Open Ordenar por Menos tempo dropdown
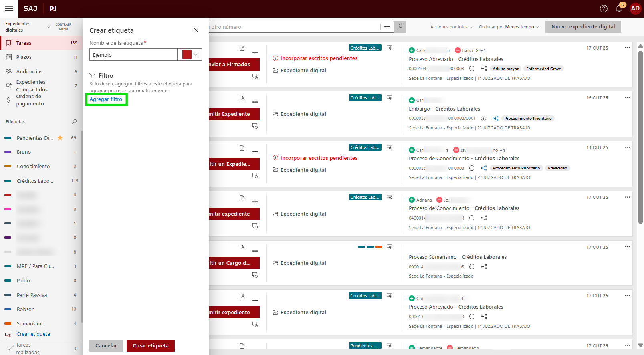The height and width of the screenshot is (355, 644). click(509, 27)
